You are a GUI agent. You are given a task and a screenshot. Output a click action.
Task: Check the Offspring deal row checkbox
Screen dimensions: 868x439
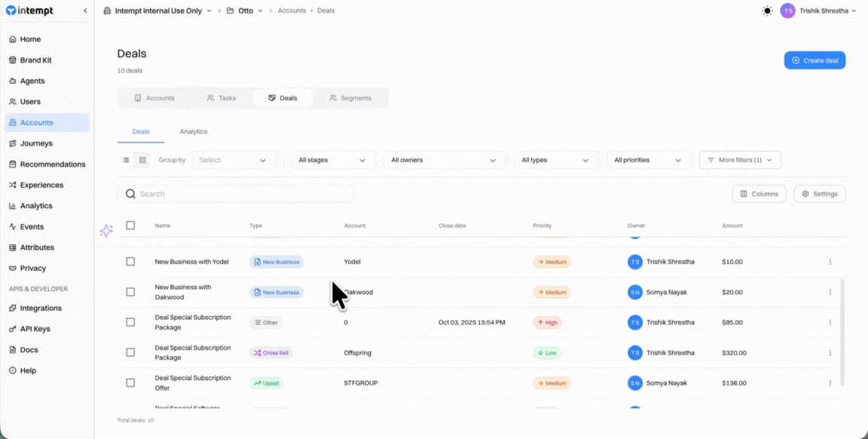[x=130, y=352]
